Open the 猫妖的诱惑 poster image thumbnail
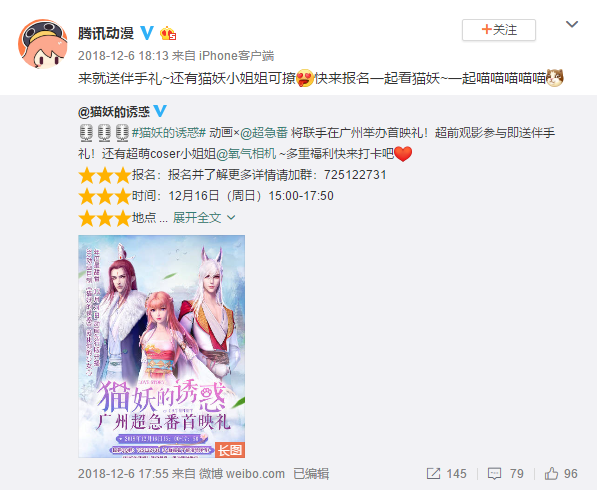The width and height of the screenshot is (597, 490). tap(161, 346)
